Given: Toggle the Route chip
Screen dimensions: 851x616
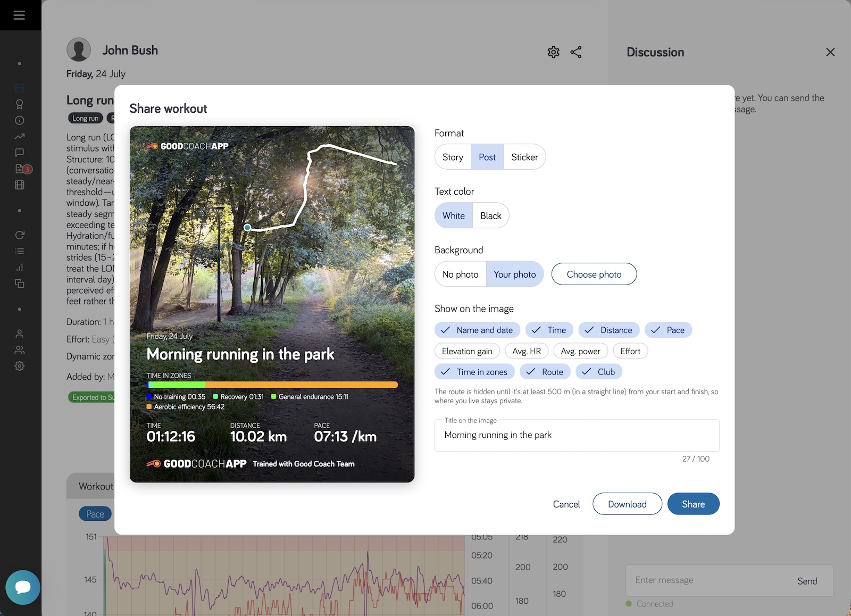Looking at the screenshot, I should (x=545, y=372).
